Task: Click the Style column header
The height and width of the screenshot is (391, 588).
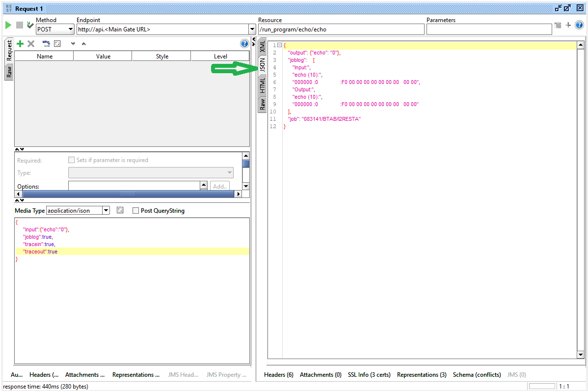Action: (161, 56)
